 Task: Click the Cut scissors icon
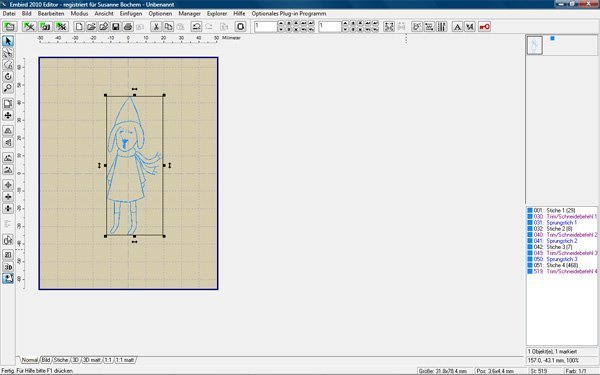pos(156,26)
